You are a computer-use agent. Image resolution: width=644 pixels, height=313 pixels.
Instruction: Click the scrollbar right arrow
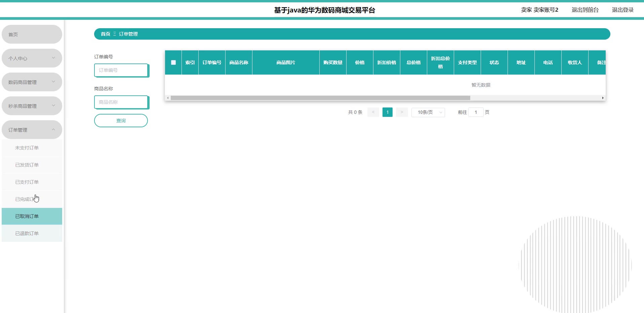click(603, 98)
